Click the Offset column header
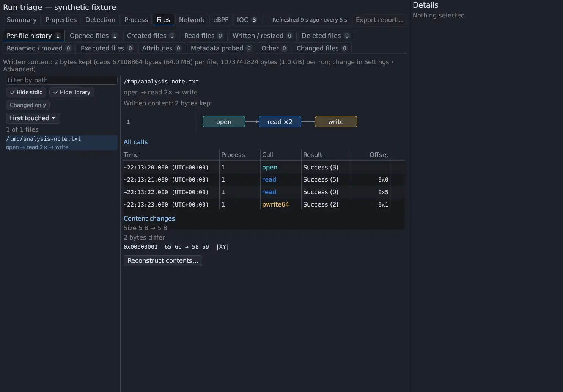 pyautogui.click(x=370, y=155)
